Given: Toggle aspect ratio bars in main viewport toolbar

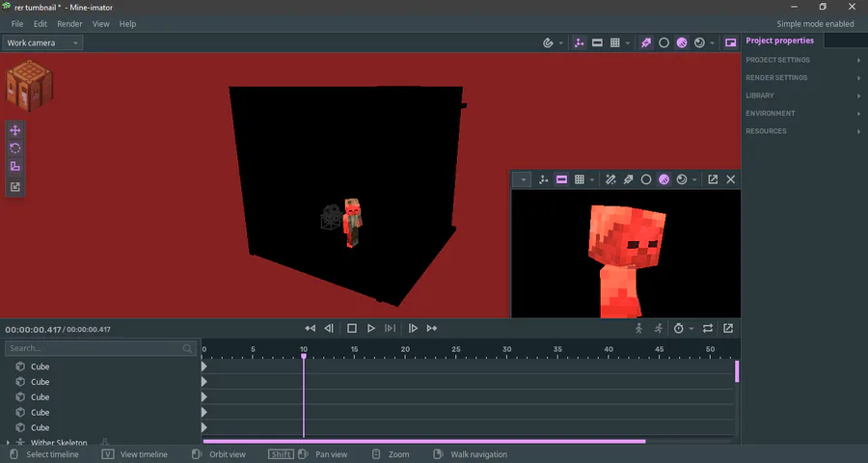Looking at the screenshot, I should (597, 42).
